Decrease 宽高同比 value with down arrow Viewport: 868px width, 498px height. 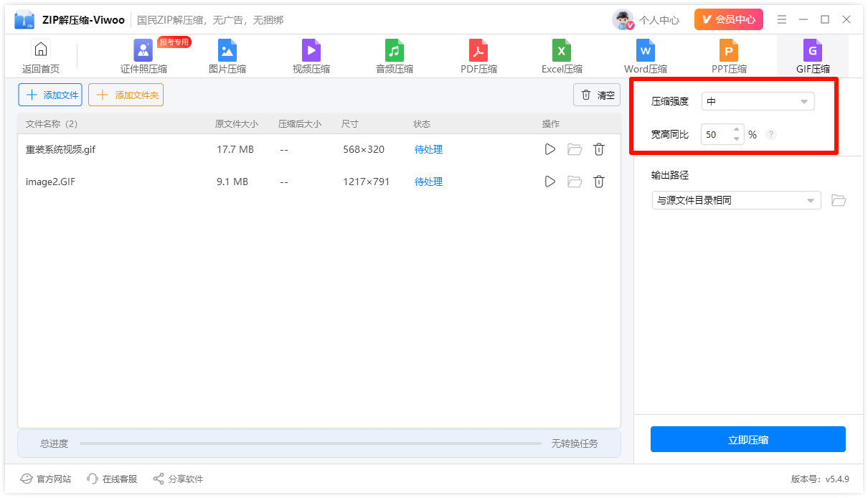[737, 139]
